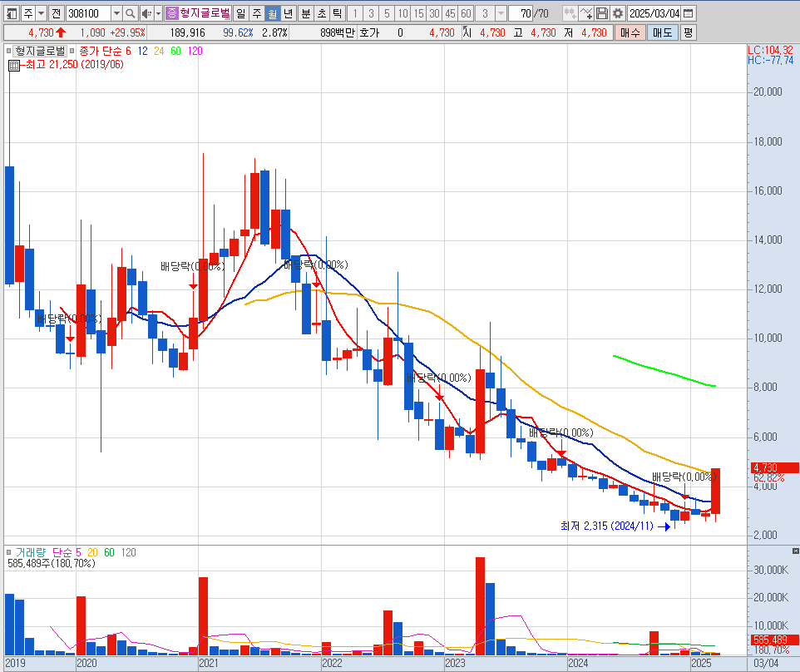Click the red up-arrow next to 4,730
The height and width of the screenshot is (672, 800).
coord(61,32)
